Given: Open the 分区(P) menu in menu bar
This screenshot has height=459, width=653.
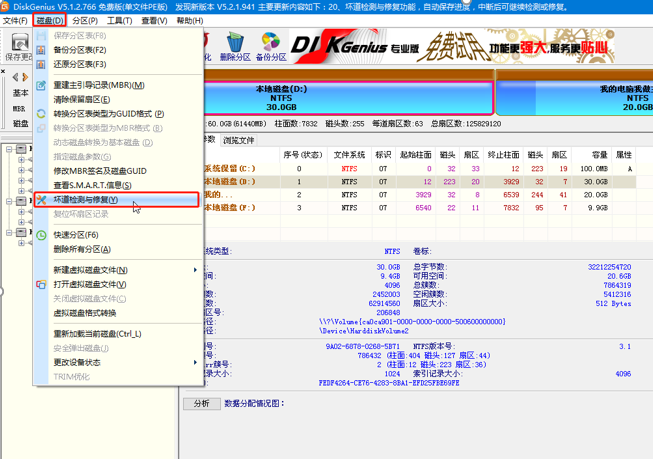Looking at the screenshot, I should (84, 20).
